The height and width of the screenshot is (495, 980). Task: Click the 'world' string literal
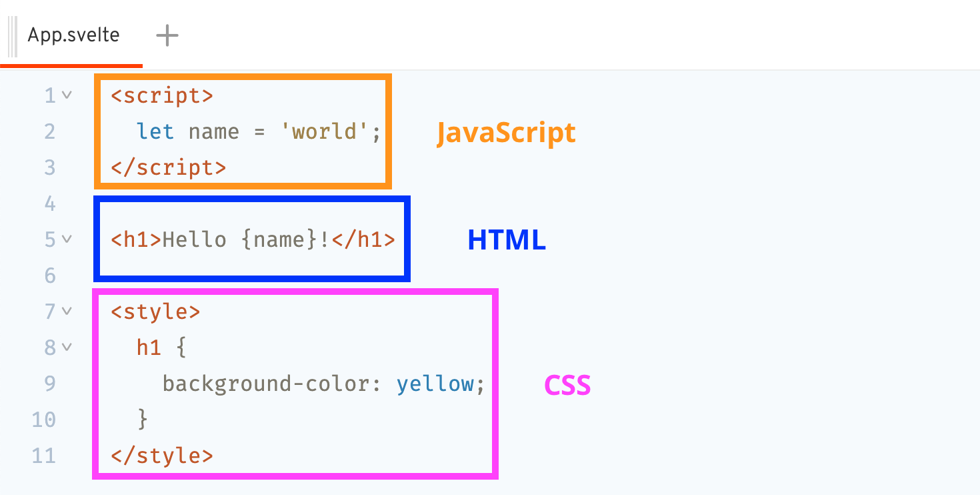pyautogui.click(x=325, y=131)
